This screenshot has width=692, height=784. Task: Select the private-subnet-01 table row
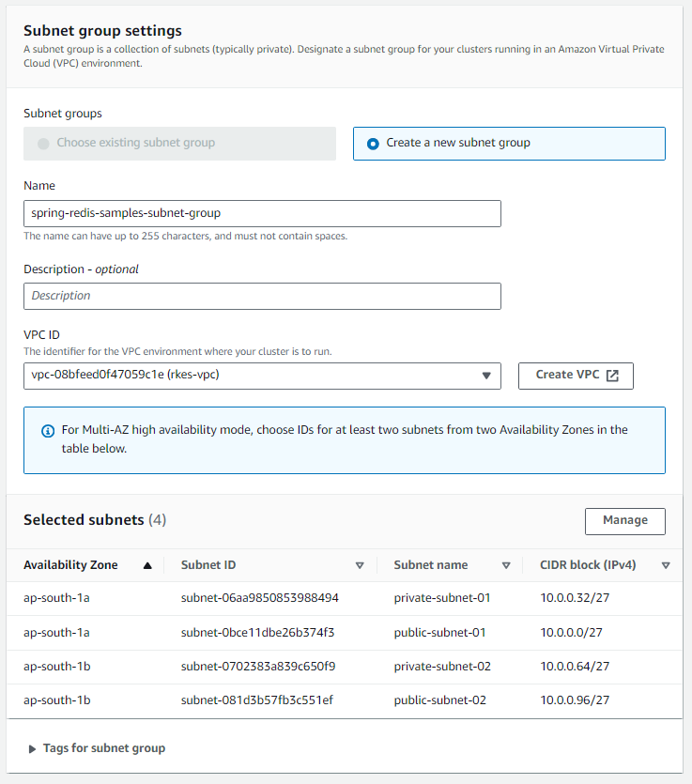point(345,598)
